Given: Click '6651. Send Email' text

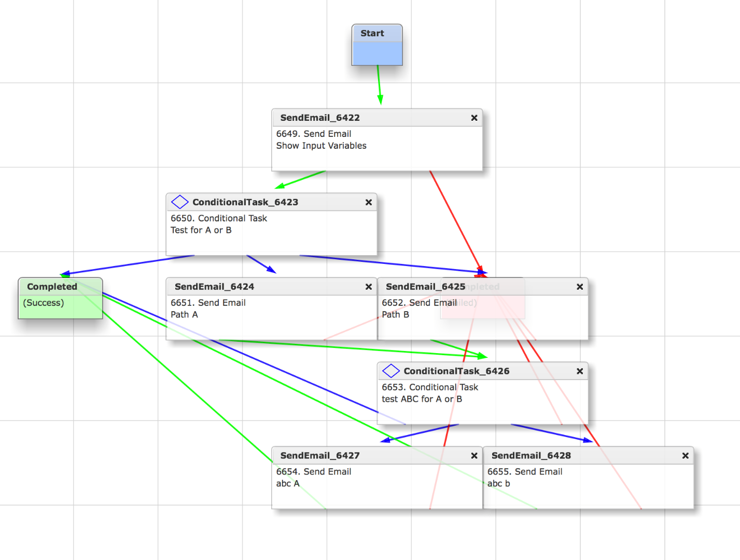Looking at the screenshot, I should (208, 303).
